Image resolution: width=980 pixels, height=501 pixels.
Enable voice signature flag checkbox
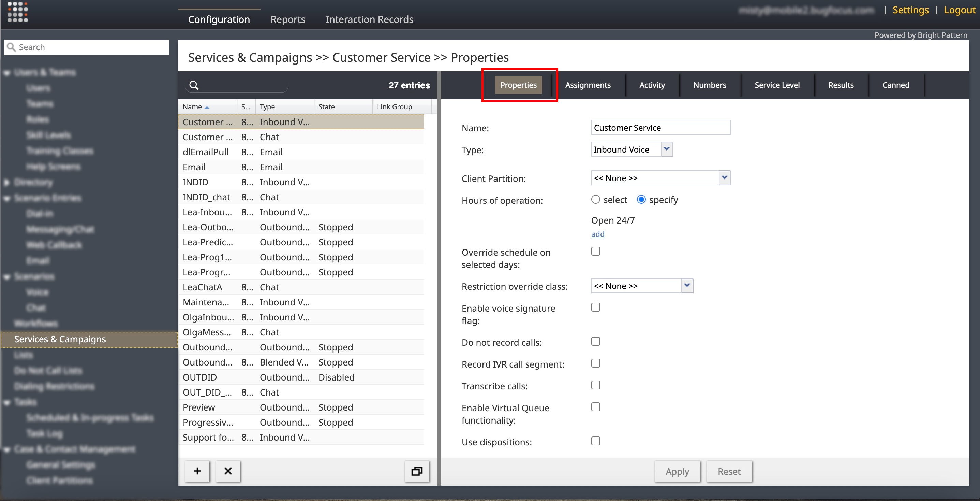coord(596,307)
